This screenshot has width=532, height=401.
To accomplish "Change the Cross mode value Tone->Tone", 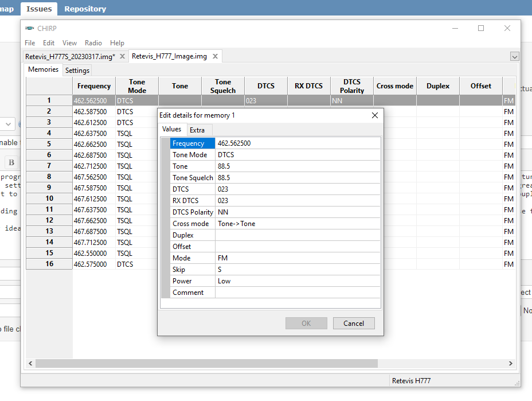I will (x=298, y=224).
